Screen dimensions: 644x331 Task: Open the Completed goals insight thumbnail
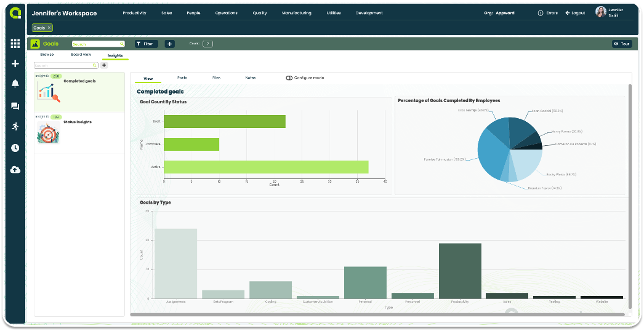(49, 92)
